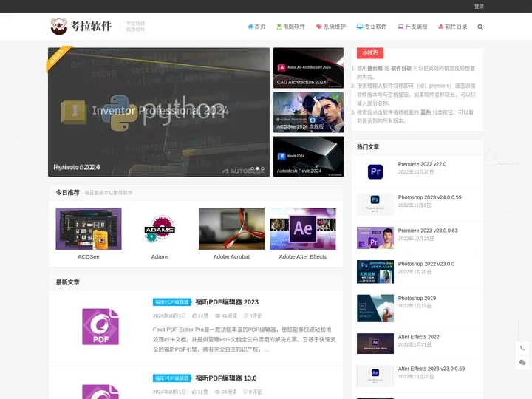Click the 最新文章 section heading
The image size is (532, 399).
[68, 282]
